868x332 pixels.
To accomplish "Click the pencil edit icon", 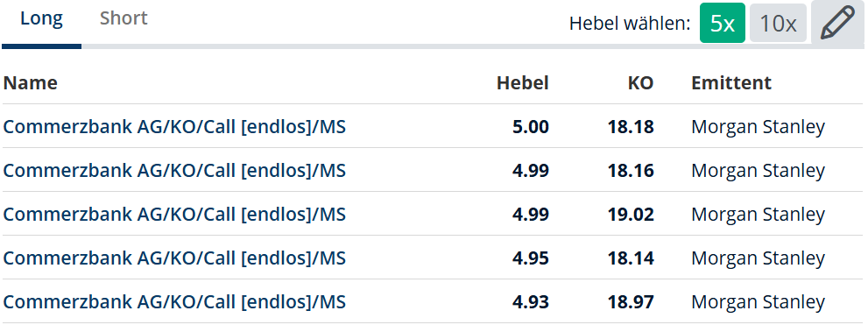I will click(837, 23).
